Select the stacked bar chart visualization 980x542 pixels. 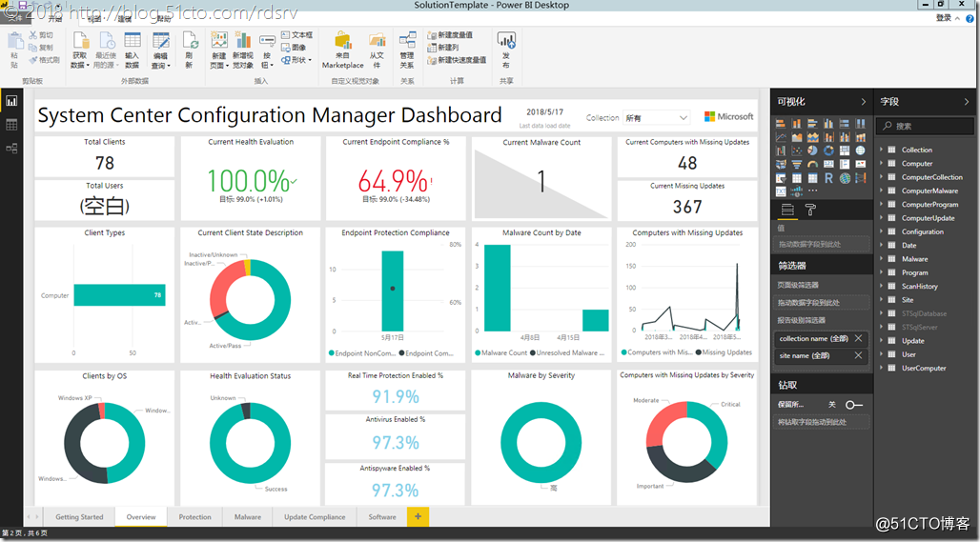point(781,124)
